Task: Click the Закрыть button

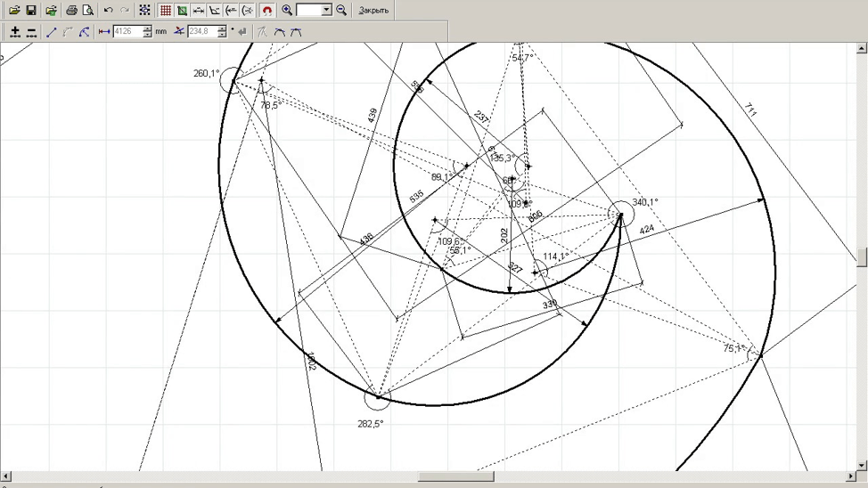Action: tap(373, 11)
